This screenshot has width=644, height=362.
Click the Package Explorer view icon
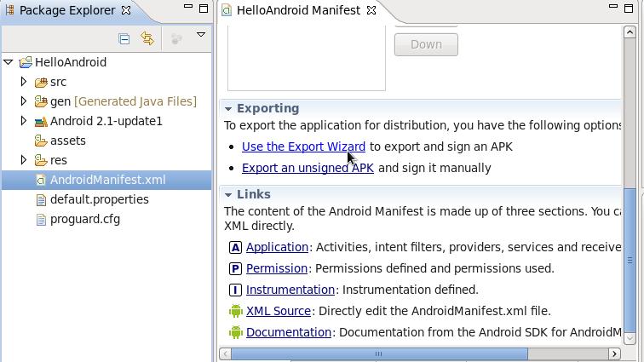click(x=9, y=10)
